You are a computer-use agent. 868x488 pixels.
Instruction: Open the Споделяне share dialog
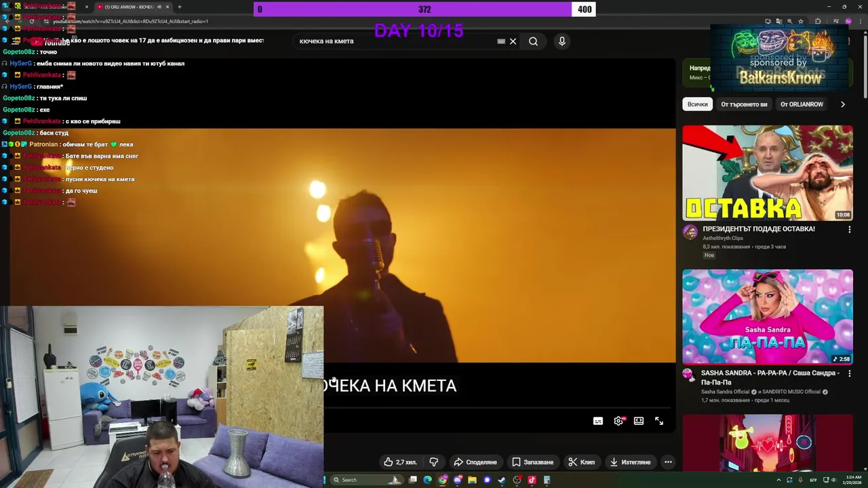475,462
